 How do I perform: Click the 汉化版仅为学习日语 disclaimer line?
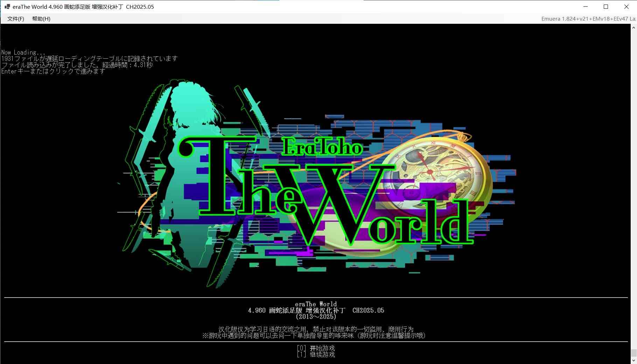click(316, 329)
